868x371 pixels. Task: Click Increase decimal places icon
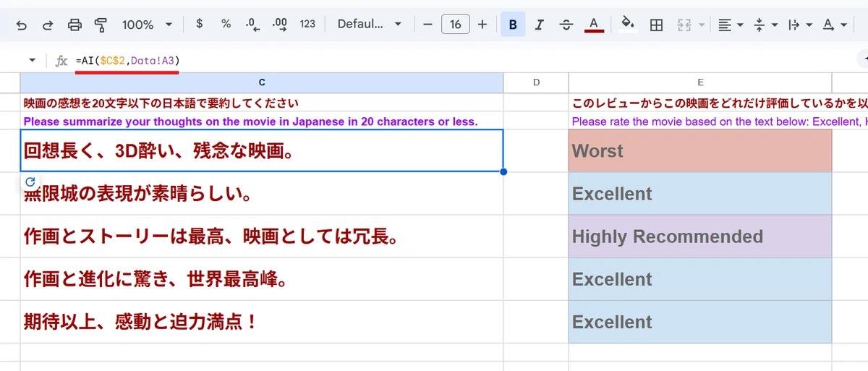[279, 24]
